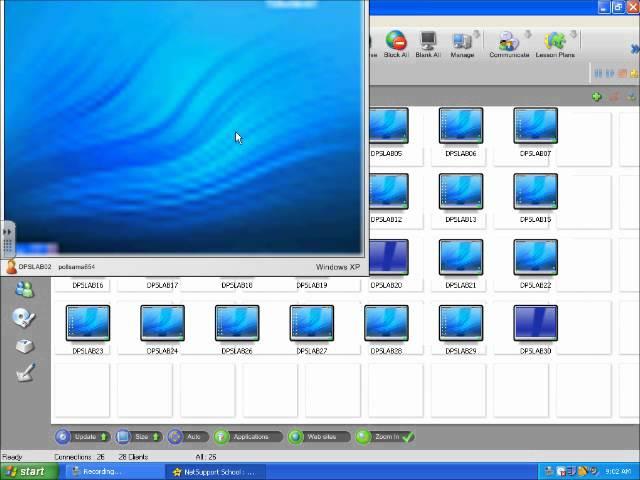Select the DPSLAB30 dark blue screen icon

tap(536, 323)
